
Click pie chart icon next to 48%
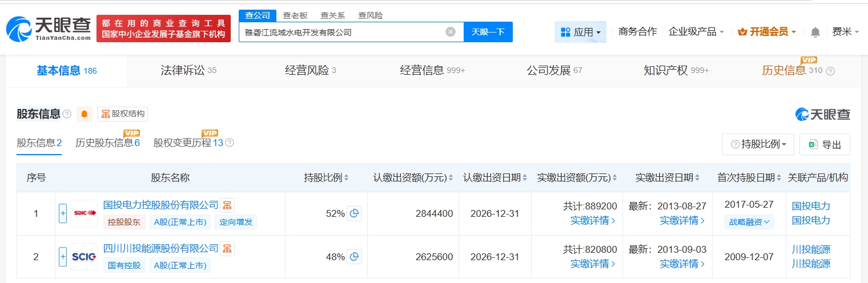(x=354, y=257)
